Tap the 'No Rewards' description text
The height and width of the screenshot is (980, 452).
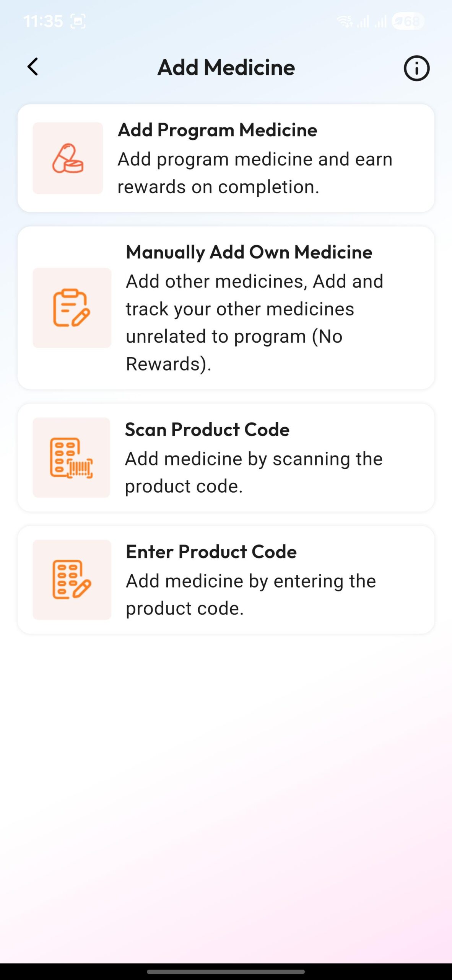click(234, 350)
